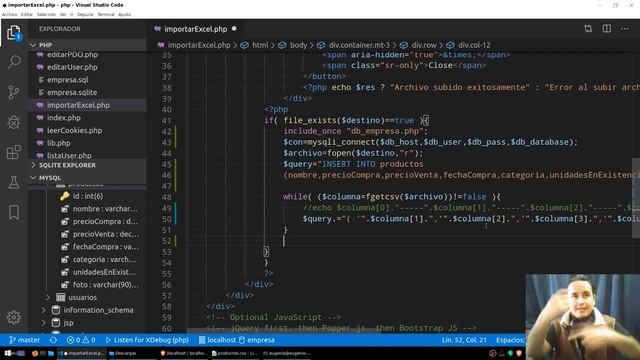Select the id : int(6) key column
This screenshot has width=640, height=360.
[87, 196]
